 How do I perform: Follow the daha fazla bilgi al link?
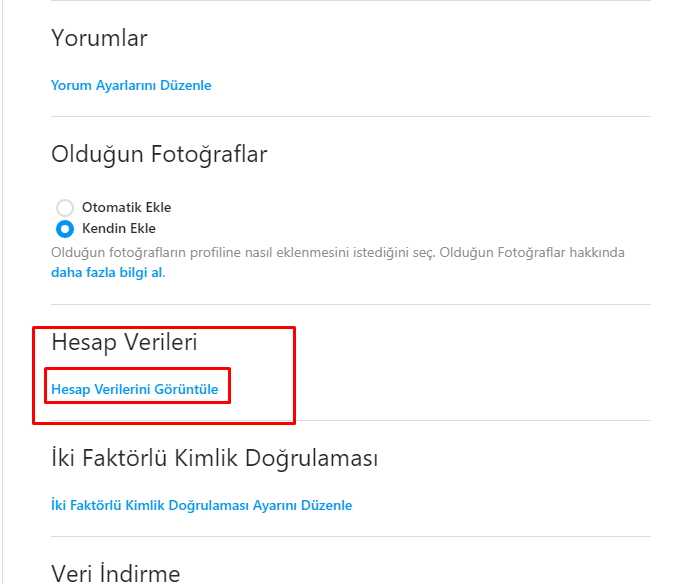pos(107,272)
